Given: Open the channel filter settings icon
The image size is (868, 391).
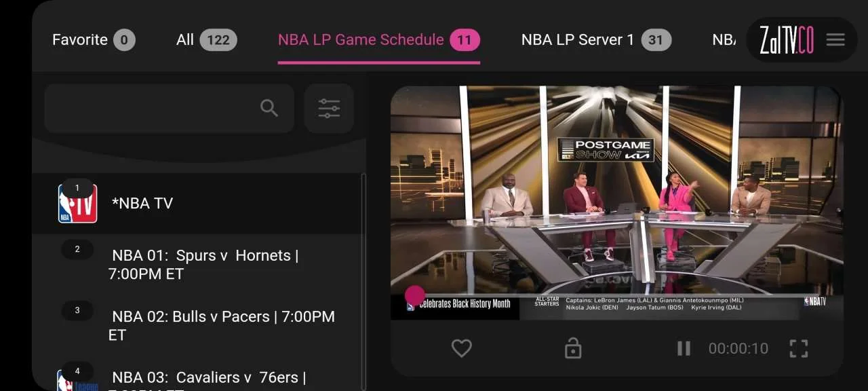Looking at the screenshot, I should 329,109.
